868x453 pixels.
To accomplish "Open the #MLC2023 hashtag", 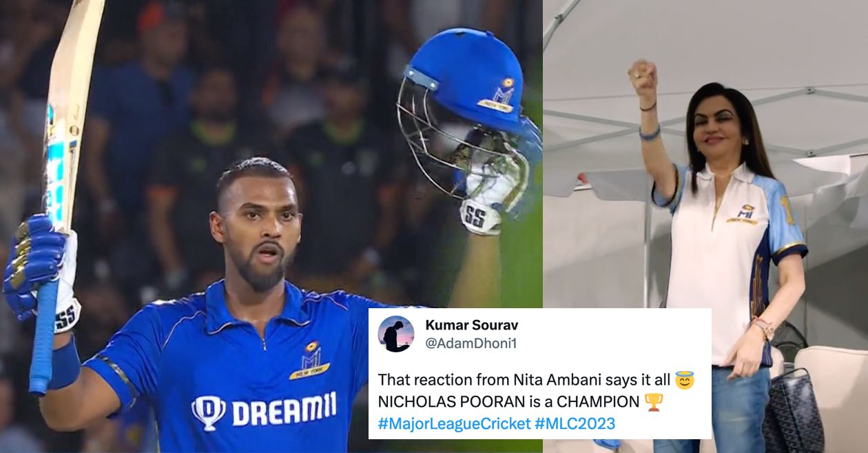I will pyautogui.click(x=575, y=423).
